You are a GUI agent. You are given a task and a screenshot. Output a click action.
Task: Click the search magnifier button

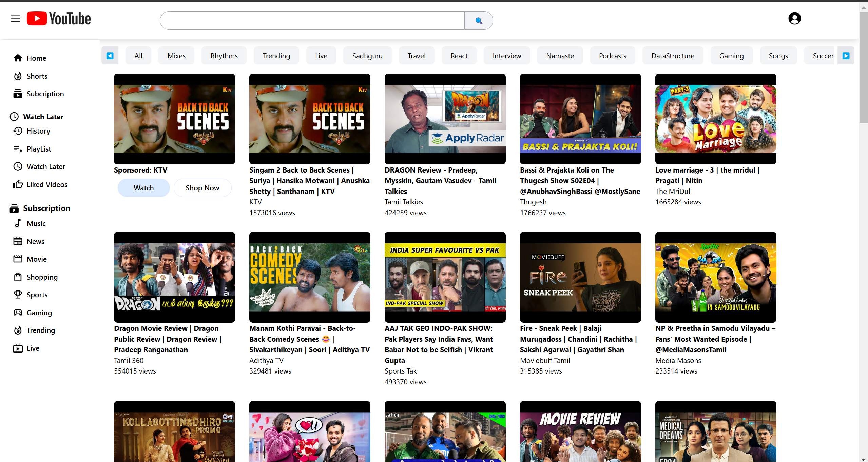(x=479, y=21)
